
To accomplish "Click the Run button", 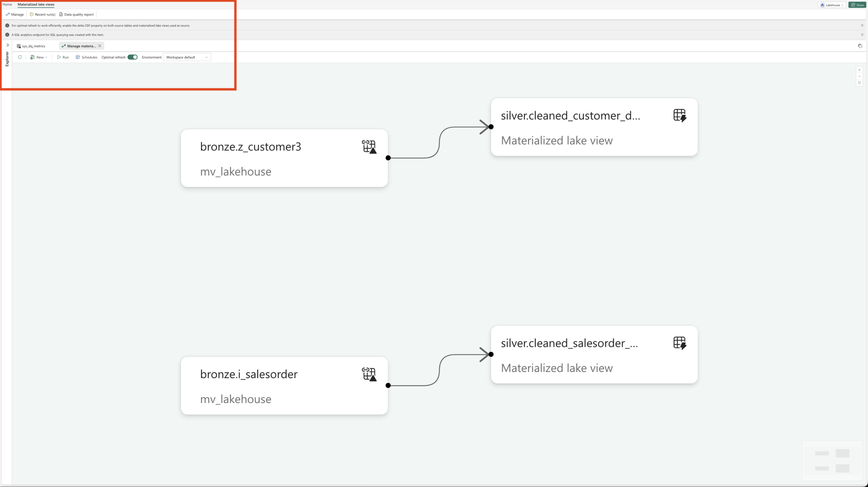I will (x=63, y=57).
